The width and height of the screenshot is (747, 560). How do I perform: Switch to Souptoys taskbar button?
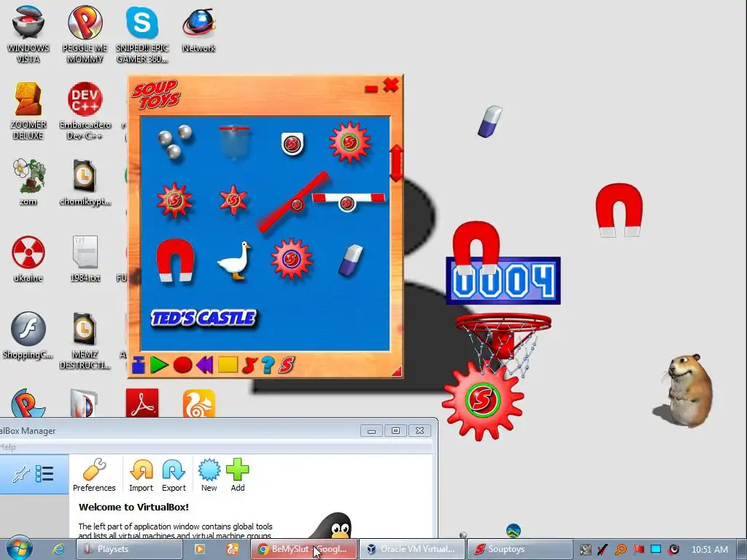(519, 549)
